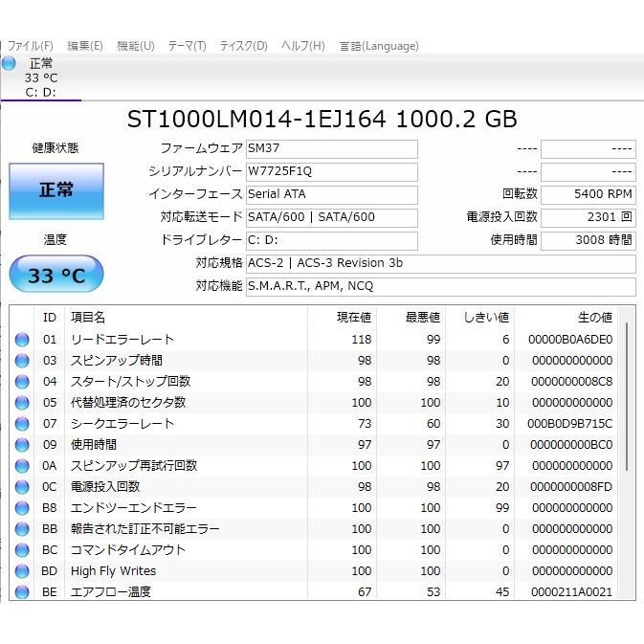This screenshot has height=644, width=644.
Task: Select the スピンアップ再試行回数 attribute name
Action: coord(134,466)
